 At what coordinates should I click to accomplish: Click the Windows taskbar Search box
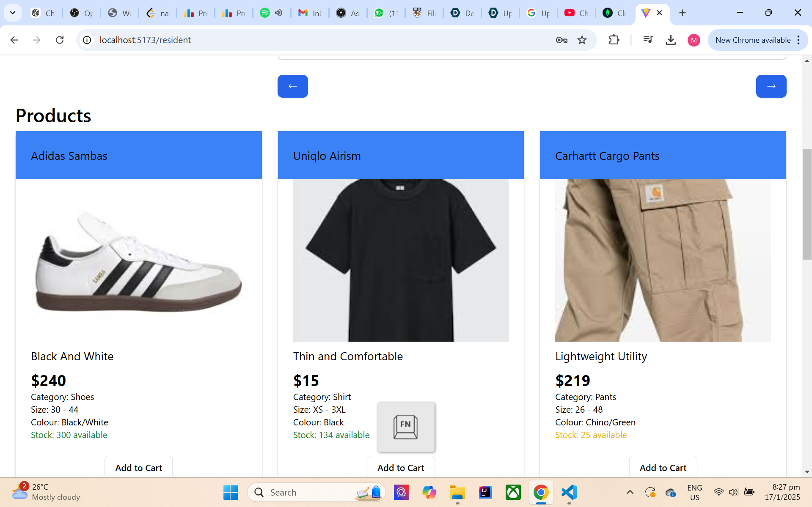click(x=317, y=492)
